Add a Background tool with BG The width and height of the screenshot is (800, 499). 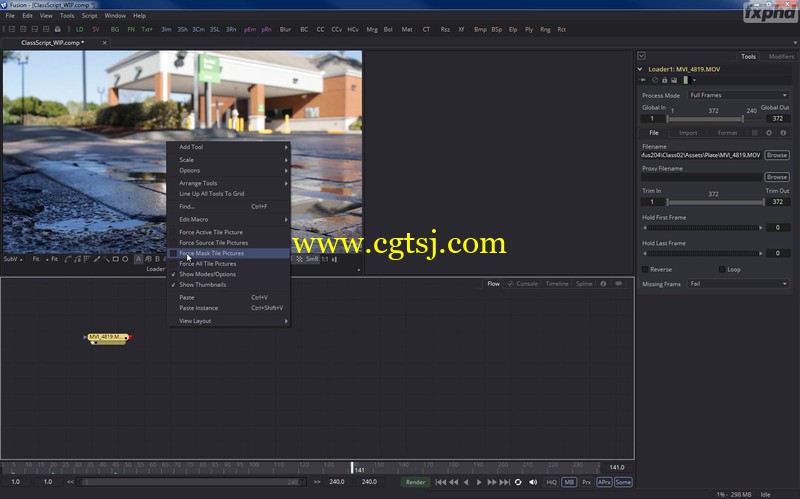[x=115, y=30]
